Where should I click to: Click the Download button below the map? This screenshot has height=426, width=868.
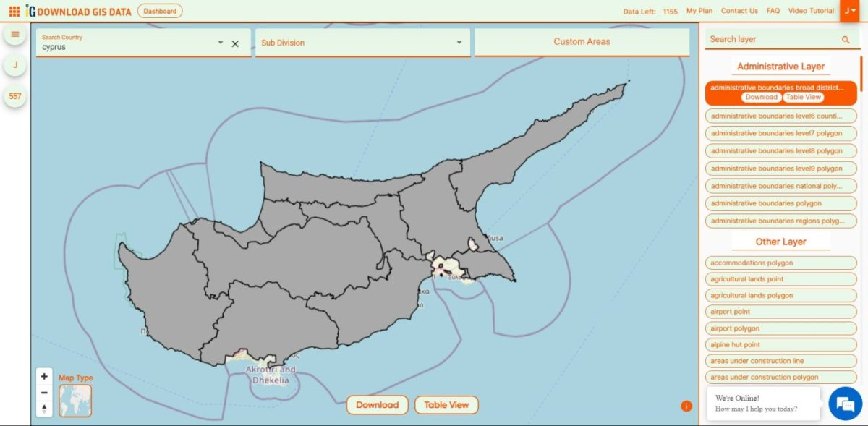(377, 405)
